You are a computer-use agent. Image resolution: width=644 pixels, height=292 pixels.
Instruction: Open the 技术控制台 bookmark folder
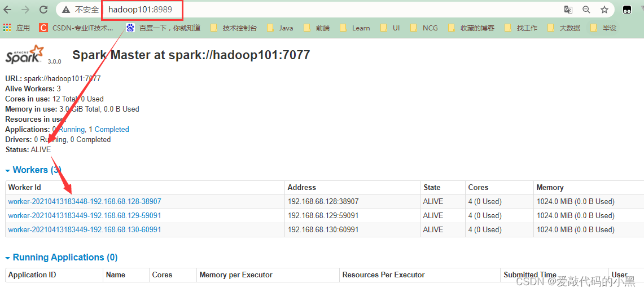234,28
